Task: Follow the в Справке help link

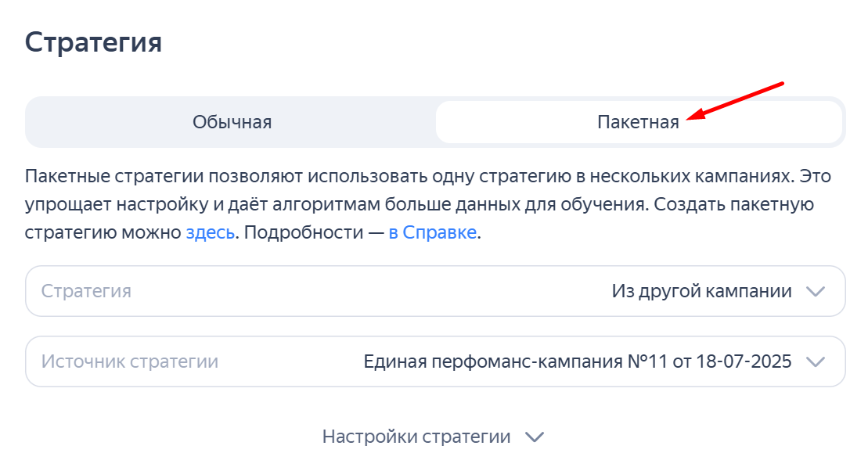Action: click(x=430, y=232)
